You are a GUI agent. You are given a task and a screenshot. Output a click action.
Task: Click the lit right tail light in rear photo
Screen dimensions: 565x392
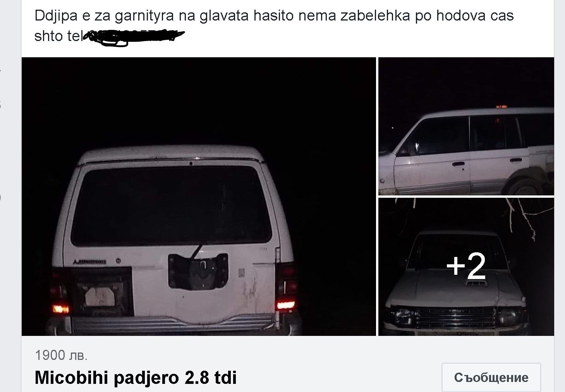(x=286, y=305)
